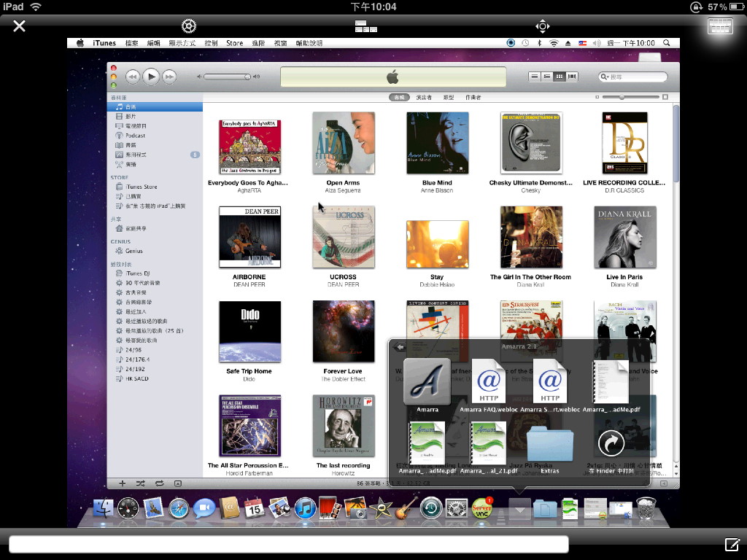Open Safari from the Dock
This screenshot has width=747, height=560.
click(179, 508)
